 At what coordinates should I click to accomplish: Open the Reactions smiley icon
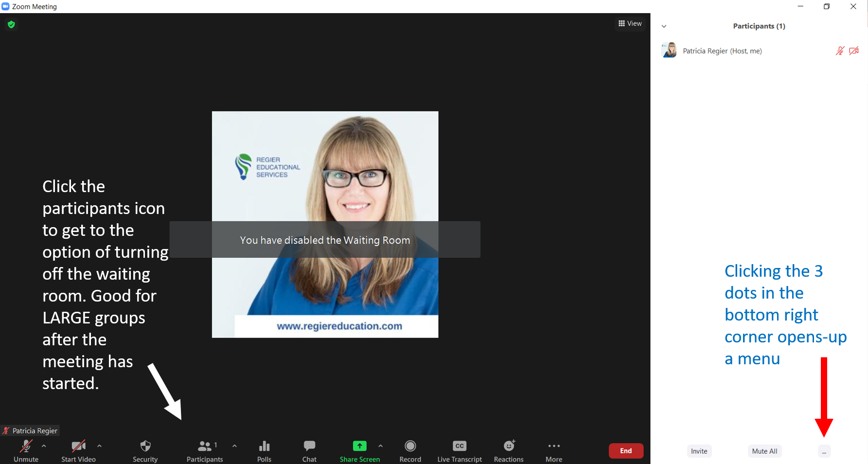coord(509,446)
